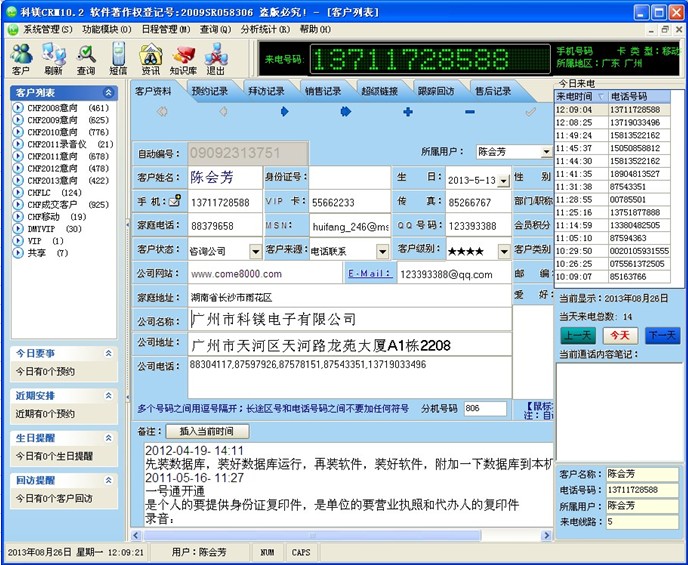Screen dimensions: 688x565
Task: Click the 客户 (Customer) toolbar icon
Action: click(x=20, y=58)
